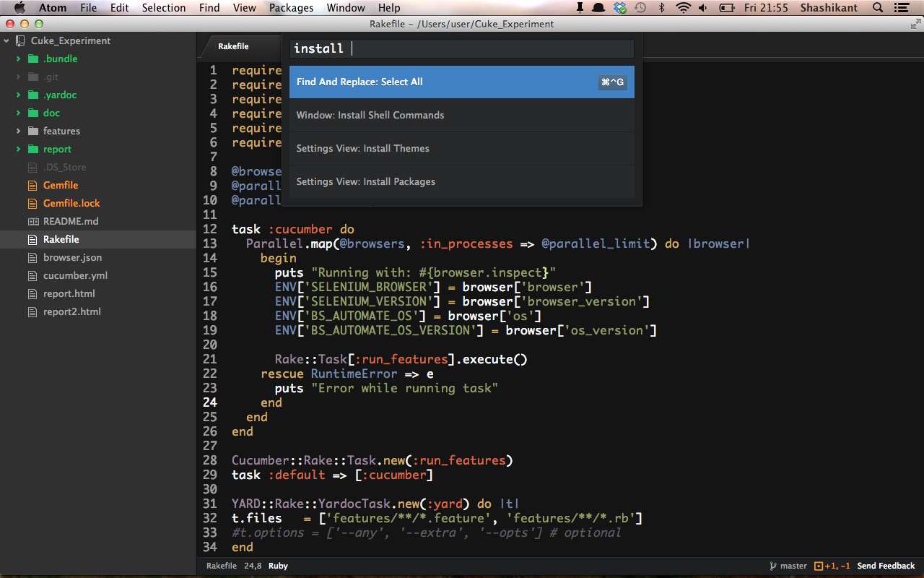Open report.html from the tree

point(69,293)
